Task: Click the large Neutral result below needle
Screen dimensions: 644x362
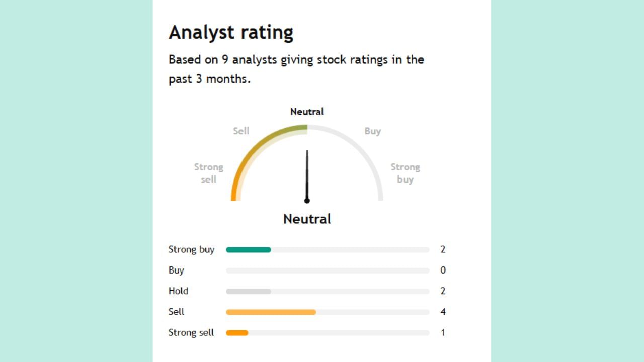Action: coord(307,219)
